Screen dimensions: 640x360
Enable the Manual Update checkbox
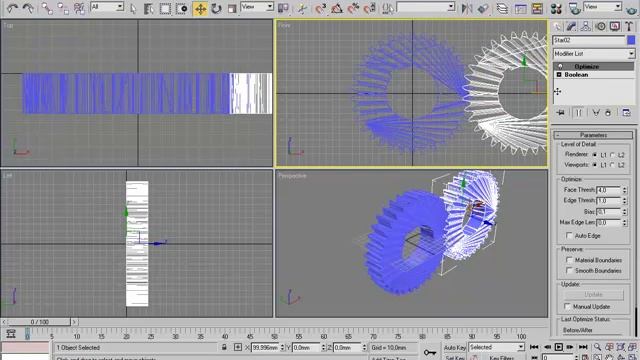567,306
